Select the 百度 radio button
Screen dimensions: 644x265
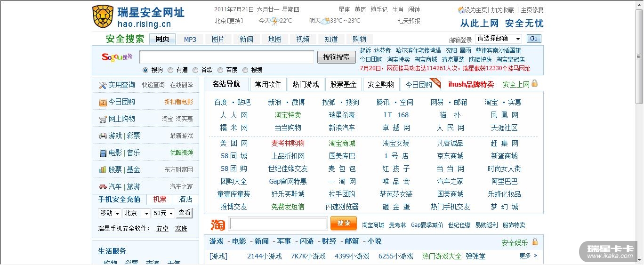(220, 70)
